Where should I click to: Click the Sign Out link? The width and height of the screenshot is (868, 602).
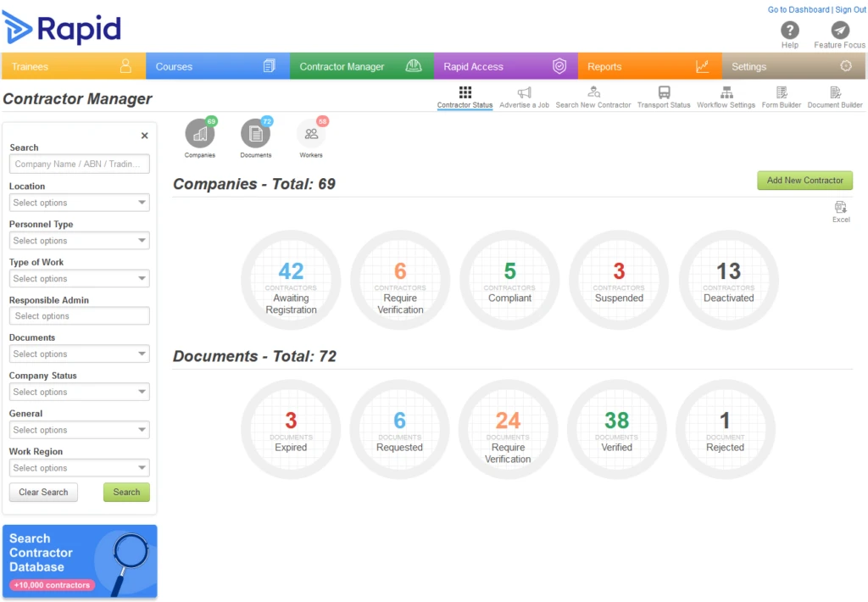[850, 9]
